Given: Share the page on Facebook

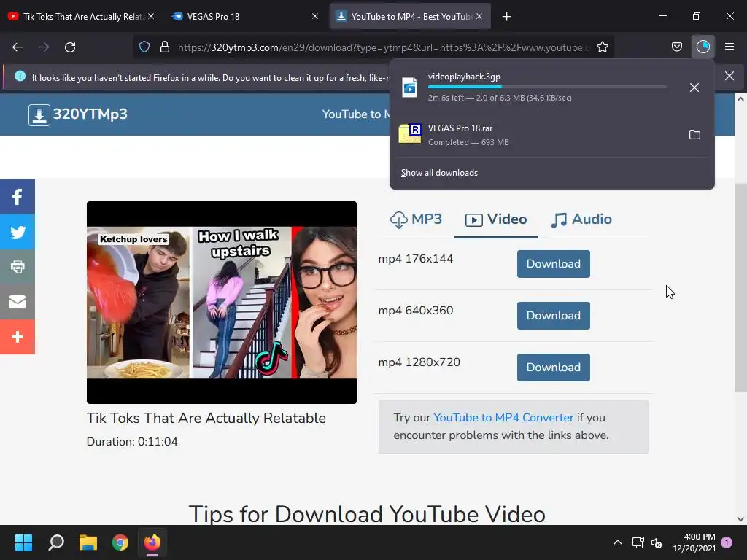Looking at the screenshot, I should click(18, 197).
